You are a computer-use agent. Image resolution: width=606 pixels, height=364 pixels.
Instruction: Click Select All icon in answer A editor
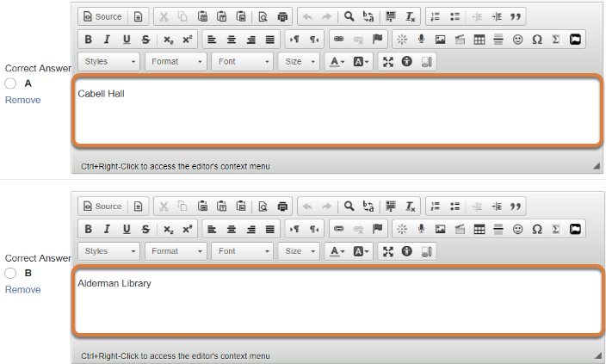[390, 16]
